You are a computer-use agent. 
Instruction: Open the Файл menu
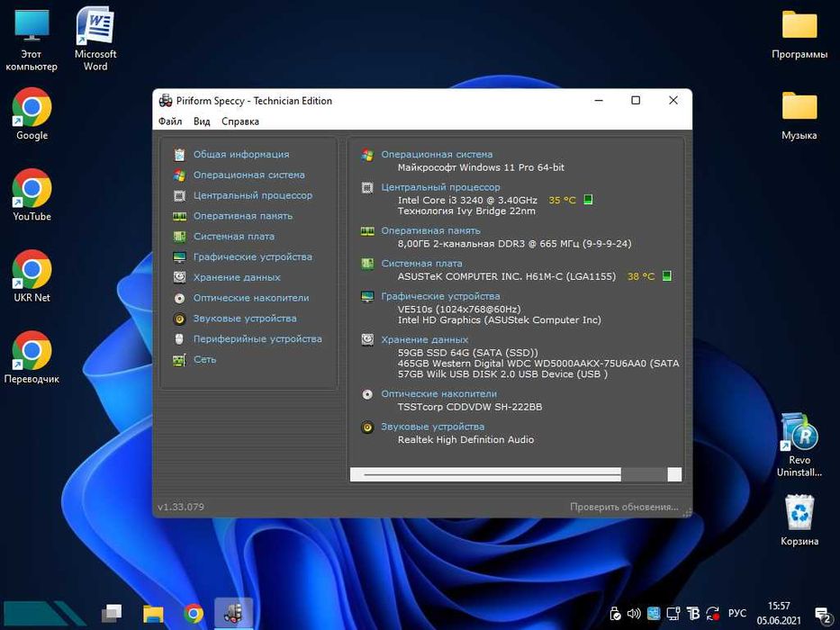pyautogui.click(x=170, y=121)
